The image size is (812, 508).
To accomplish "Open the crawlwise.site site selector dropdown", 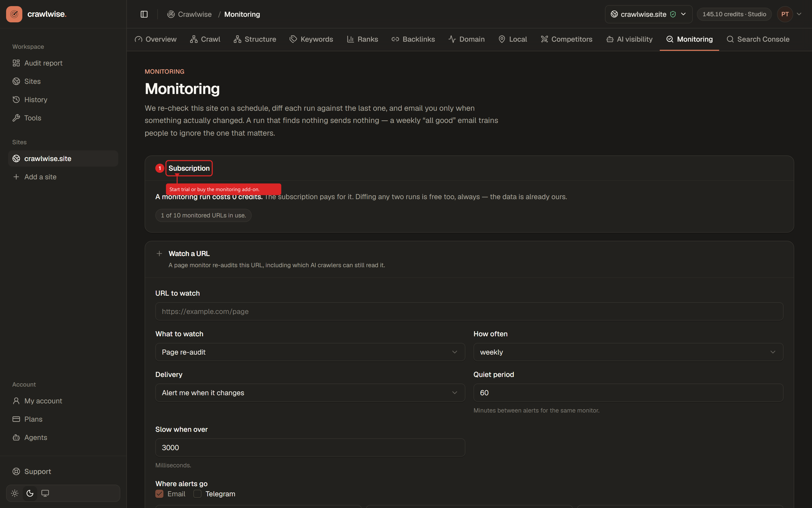I will pos(648,14).
